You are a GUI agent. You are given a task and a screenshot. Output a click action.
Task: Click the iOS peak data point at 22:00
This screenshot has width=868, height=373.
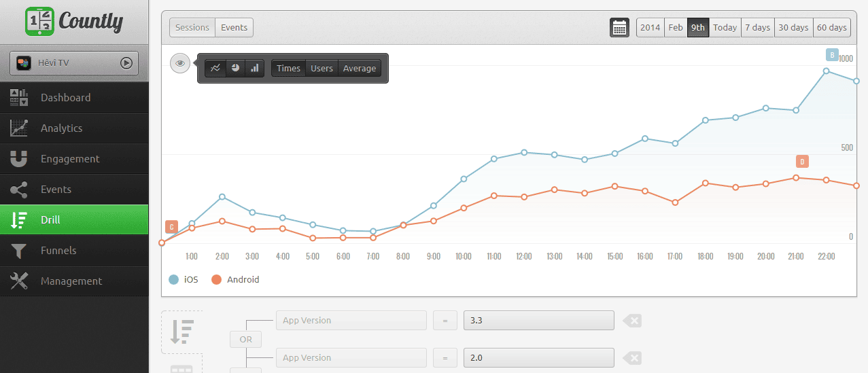click(x=827, y=71)
